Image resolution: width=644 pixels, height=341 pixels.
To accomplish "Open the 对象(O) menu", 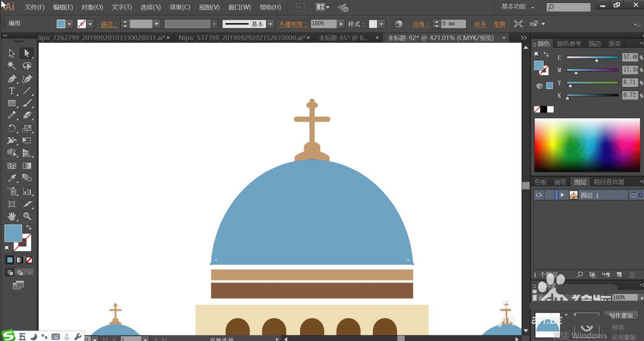I will tap(92, 7).
